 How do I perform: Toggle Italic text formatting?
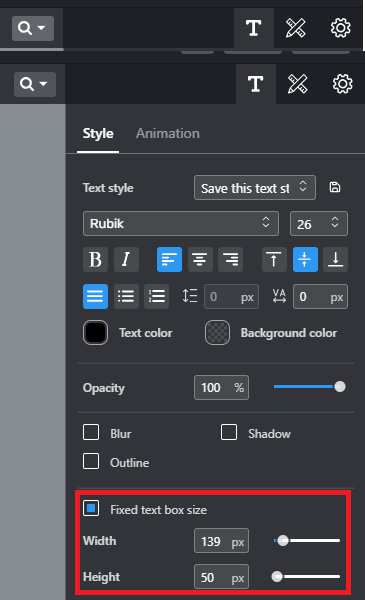click(126, 259)
